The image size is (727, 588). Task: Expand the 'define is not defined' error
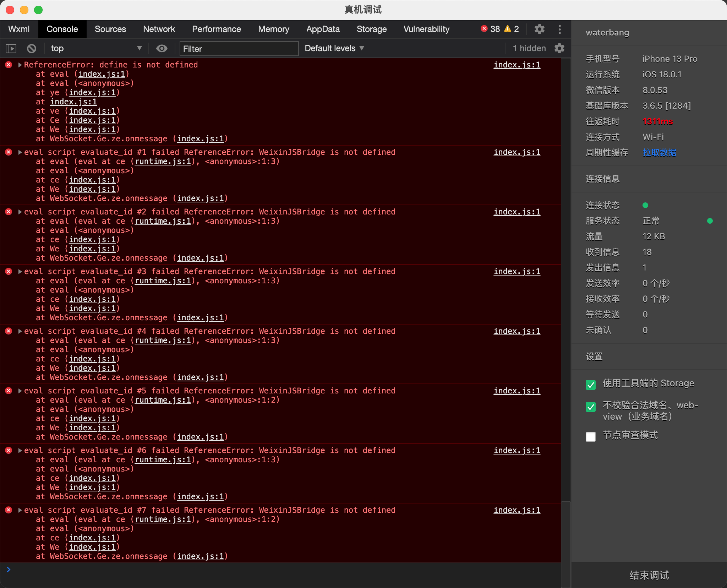tap(20, 65)
